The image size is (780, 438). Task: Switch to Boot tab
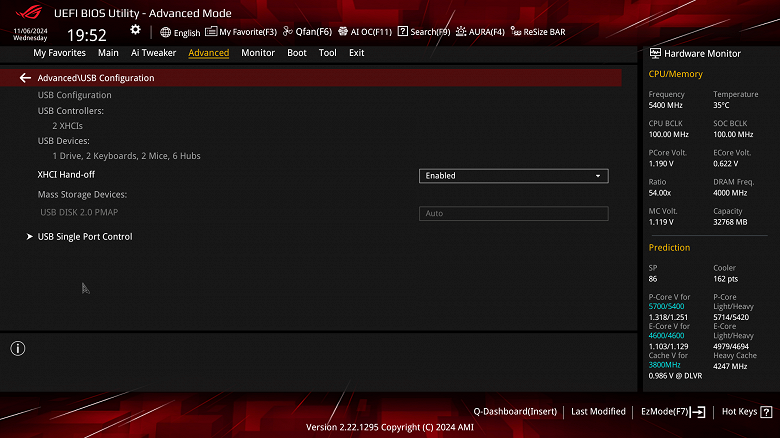[x=296, y=53]
